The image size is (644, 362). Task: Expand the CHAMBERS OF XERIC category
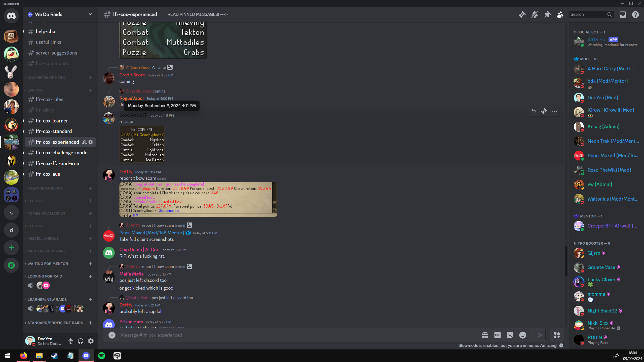pos(46,77)
